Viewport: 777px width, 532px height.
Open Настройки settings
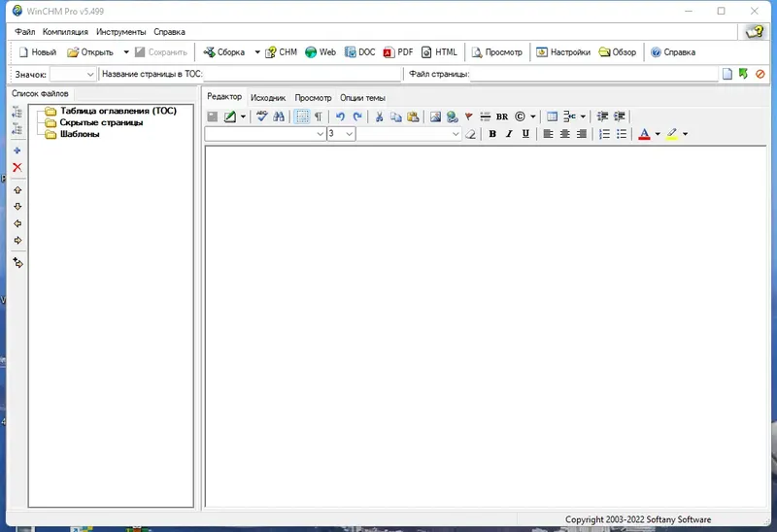pos(563,52)
